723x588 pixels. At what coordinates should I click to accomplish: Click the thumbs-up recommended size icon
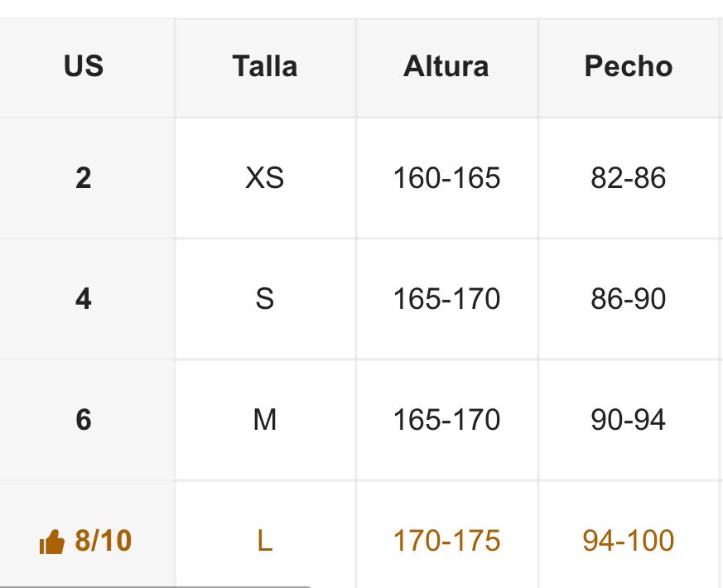point(51,542)
